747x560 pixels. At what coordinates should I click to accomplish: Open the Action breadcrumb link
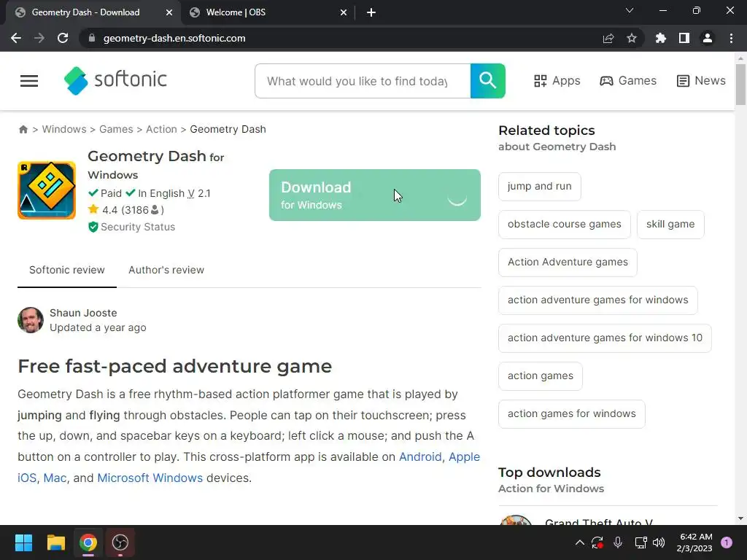pyautogui.click(x=161, y=130)
